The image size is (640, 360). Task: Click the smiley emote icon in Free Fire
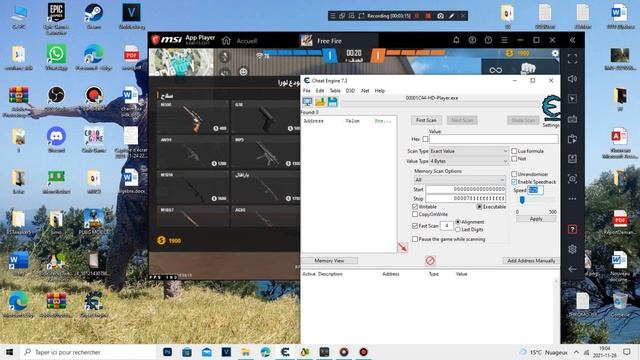[243, 71]
